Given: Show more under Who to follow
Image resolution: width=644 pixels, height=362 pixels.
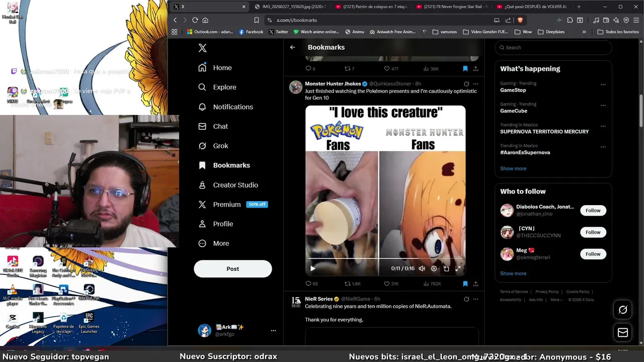Looking at the screenshot, I should click(x=513, y=274).
